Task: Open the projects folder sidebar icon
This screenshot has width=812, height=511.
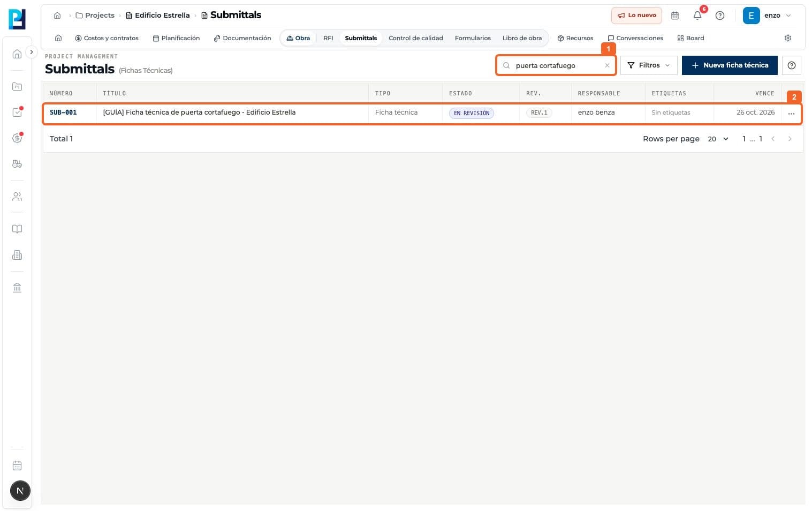Action: tap(17, 87)
